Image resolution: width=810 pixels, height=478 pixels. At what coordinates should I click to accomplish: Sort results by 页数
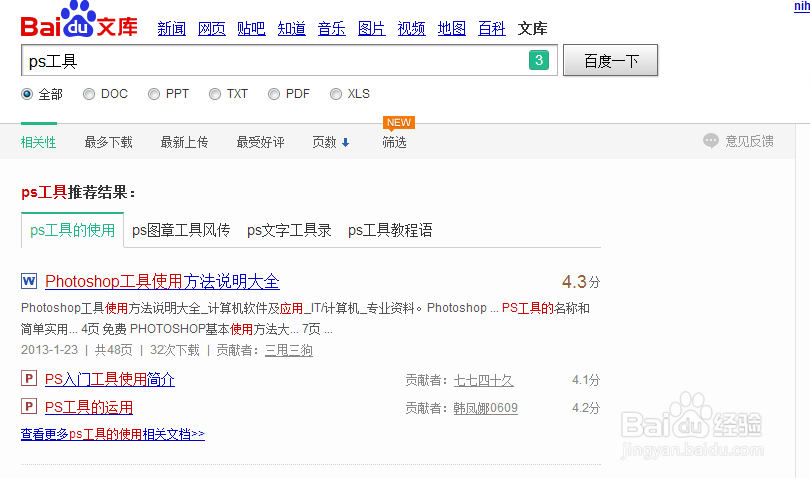click(x=324, y=142)
